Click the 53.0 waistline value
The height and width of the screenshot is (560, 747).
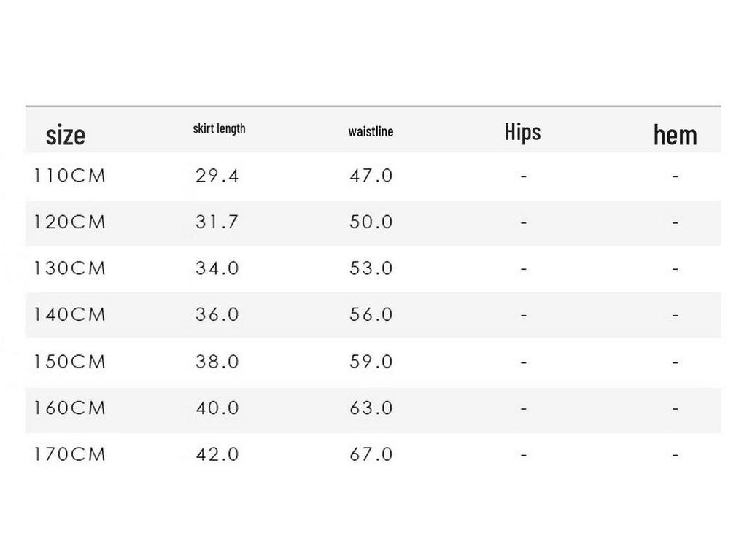371,268
